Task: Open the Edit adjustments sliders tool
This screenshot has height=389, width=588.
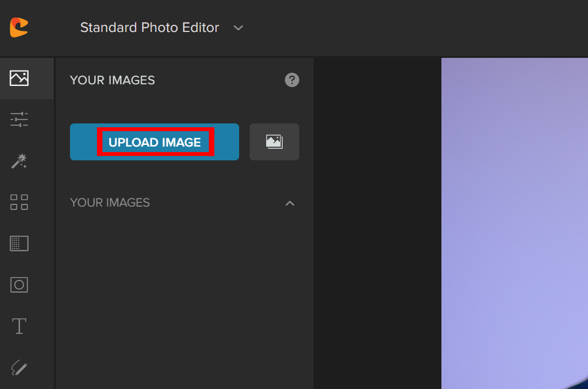Action: (x=19, y=120)
